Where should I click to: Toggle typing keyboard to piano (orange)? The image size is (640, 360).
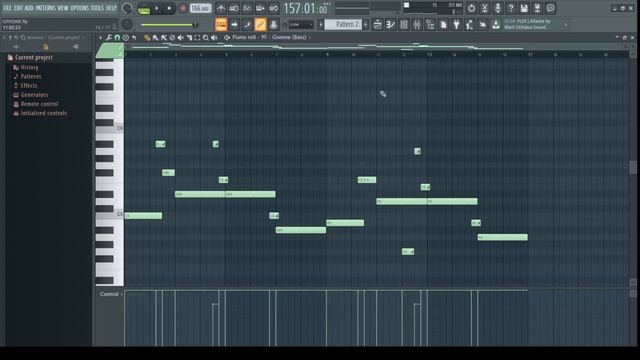tap(221, 24)
